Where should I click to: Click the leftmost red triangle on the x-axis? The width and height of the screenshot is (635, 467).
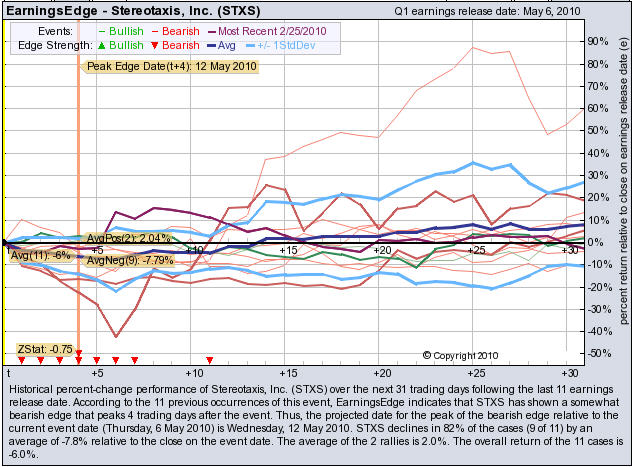[21, 359]
